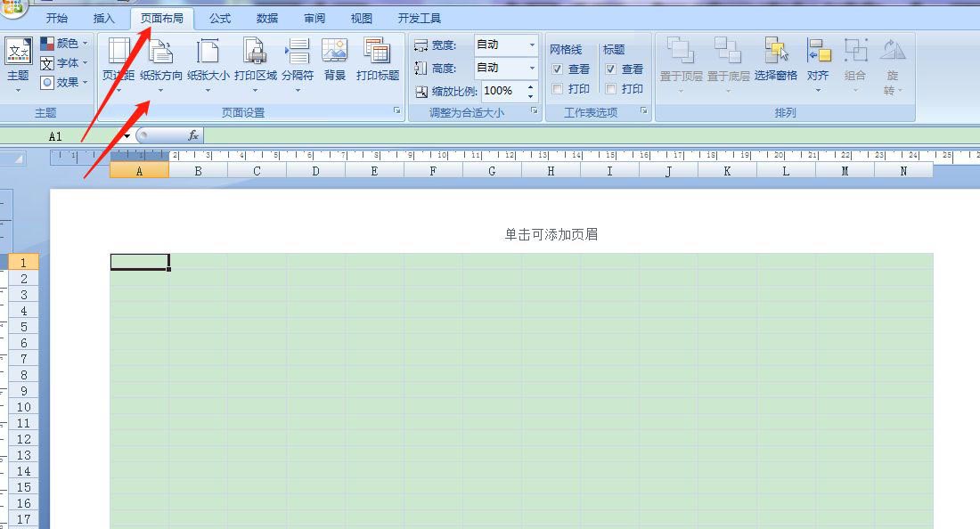Open the 宽度 Auto dropdown
This screenshot has height=529, width=980.
point(530,45)
